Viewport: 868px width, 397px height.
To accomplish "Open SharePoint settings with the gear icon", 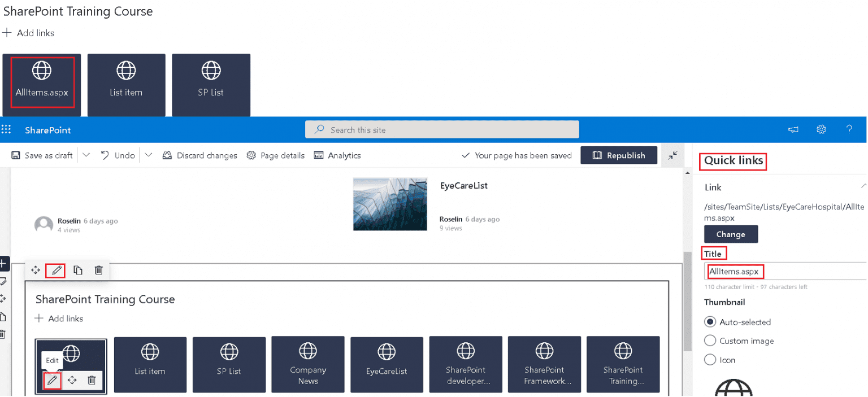I will tap(821, 129).
